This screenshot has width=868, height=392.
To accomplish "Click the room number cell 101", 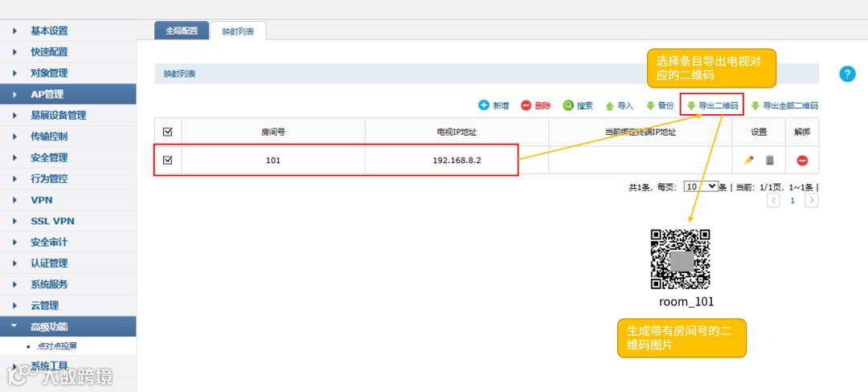I will pos(273,161).
